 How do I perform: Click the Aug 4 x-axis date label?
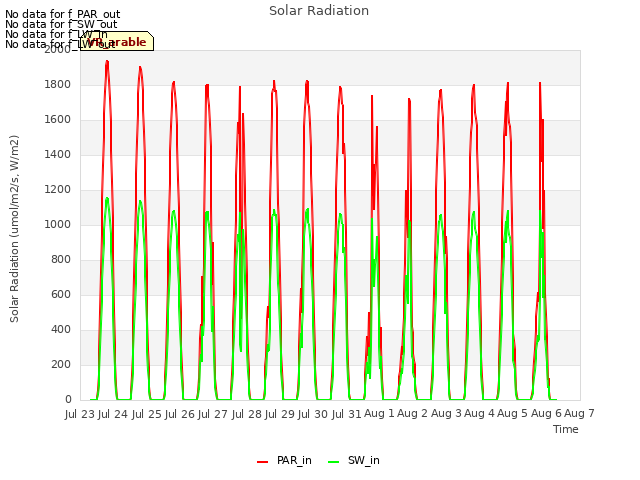pos(479,413)
